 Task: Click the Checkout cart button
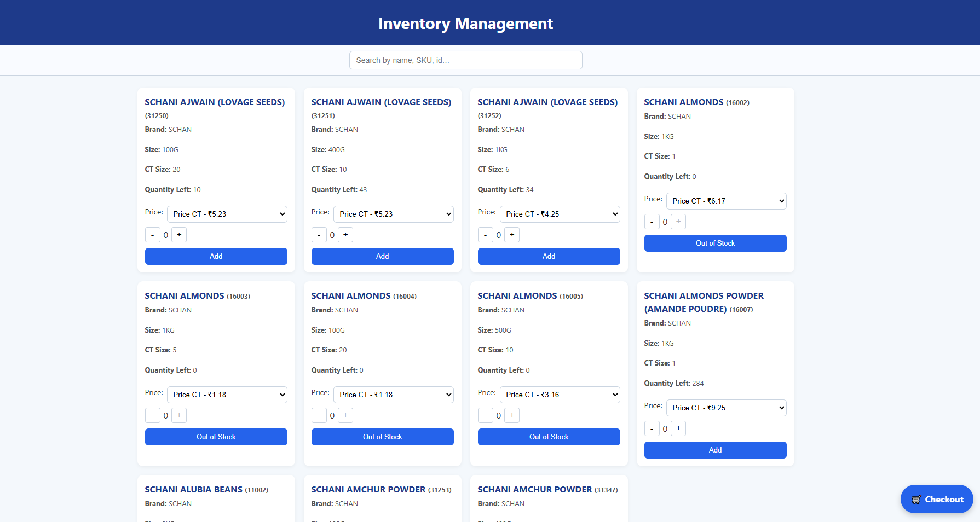point(936,499)
